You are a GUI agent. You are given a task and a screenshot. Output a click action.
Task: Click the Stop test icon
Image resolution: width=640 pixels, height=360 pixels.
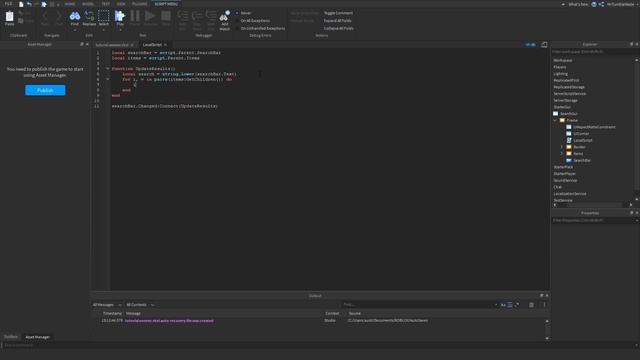[x=166, y=16]
